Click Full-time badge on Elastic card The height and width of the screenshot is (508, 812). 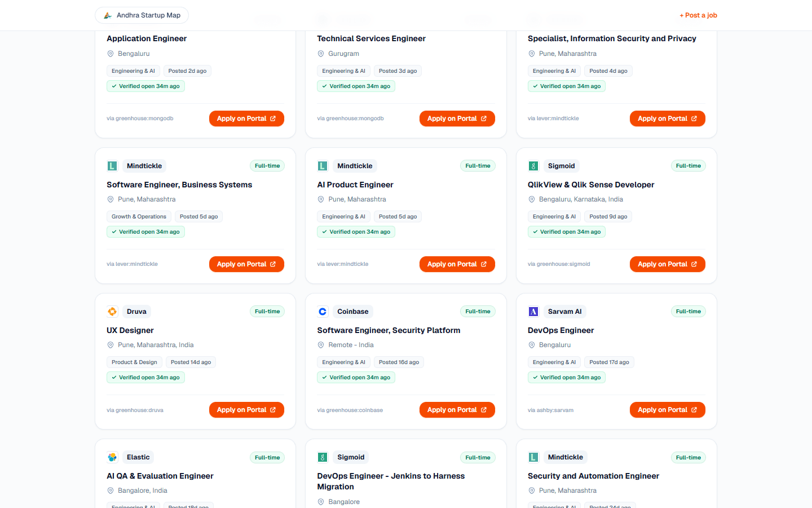[x=267, y=458]
